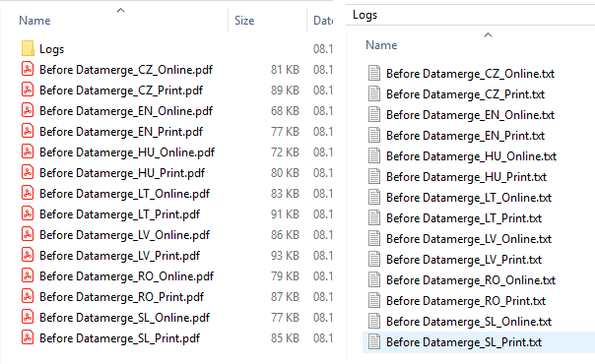Viewport: 595px width, 364px height.
Task: Select the CZ_Online.pdf file icon
Action: (28, 69)
